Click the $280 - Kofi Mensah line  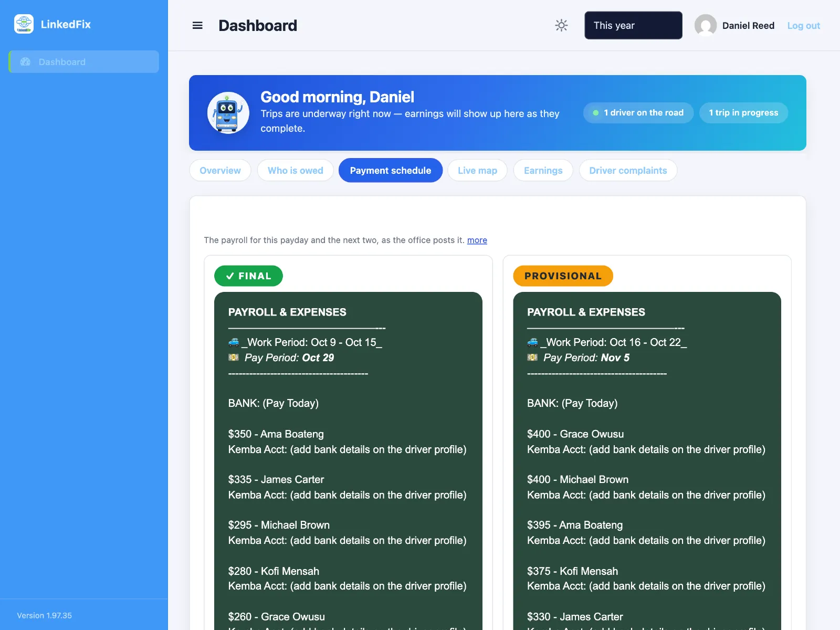click(274, 571)
